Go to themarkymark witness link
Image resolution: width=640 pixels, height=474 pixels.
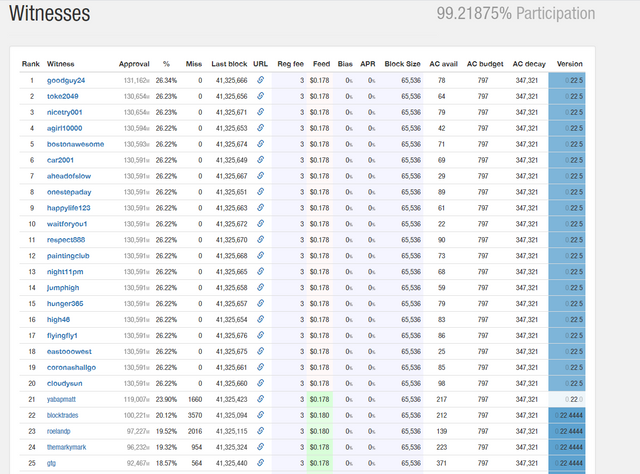pos(67,447)
